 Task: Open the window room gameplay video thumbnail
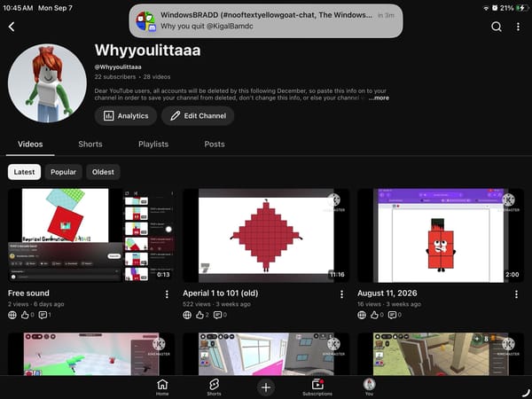(x=266, y=354)
